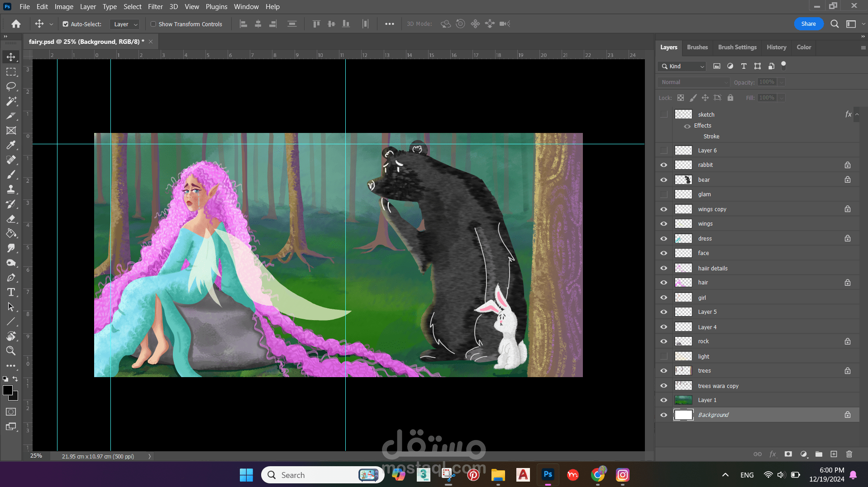
Task: Switch to the Brush Settings tab
Action: click(x=737, y=47)
